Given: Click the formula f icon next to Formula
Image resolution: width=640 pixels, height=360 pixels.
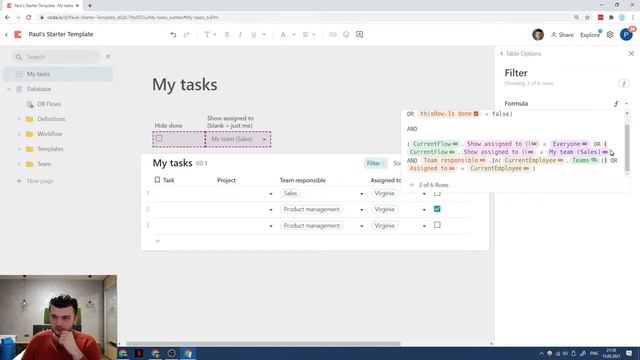Looking at the screenshot, I should [616, 104].
